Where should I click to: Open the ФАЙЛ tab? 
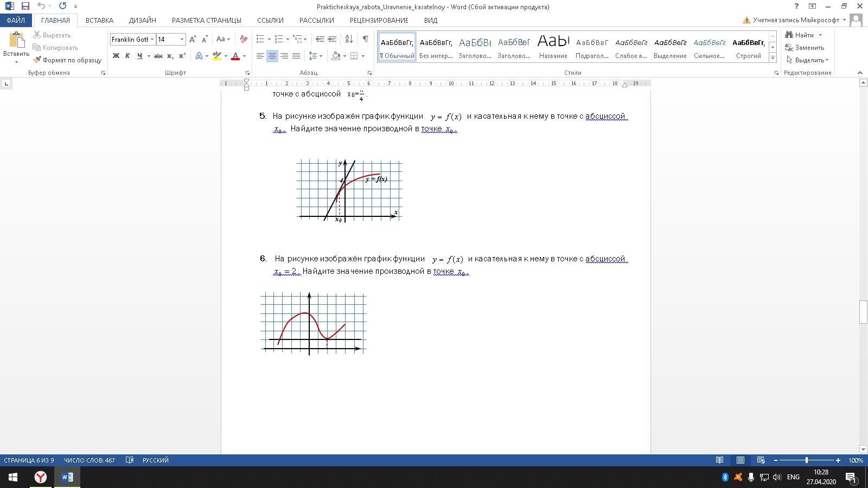(x=16, y=20)
